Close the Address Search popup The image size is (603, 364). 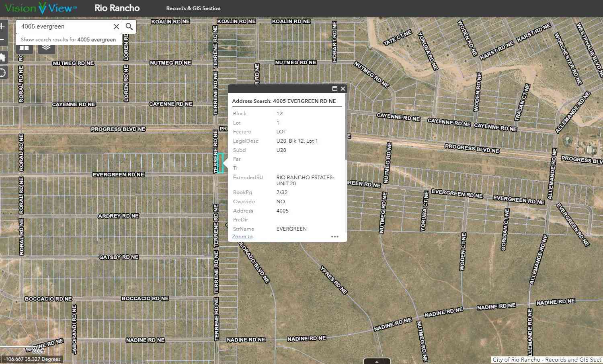pos(343,89)
